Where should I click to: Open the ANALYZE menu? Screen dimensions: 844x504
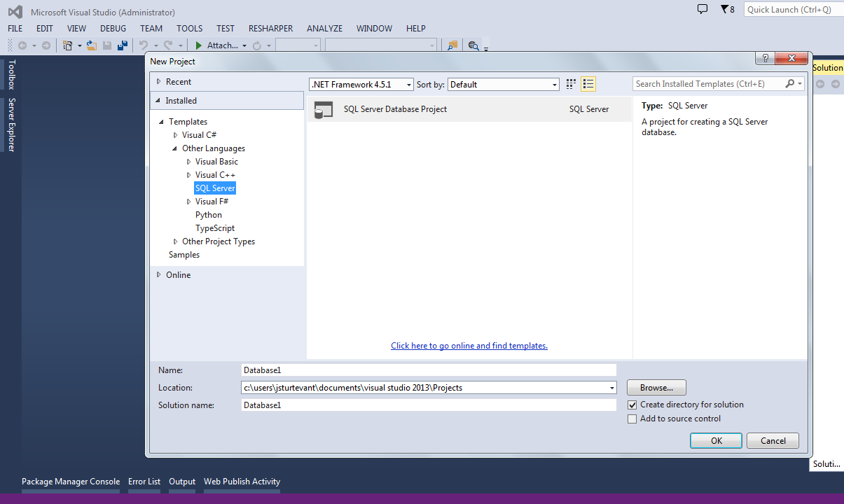325,29
